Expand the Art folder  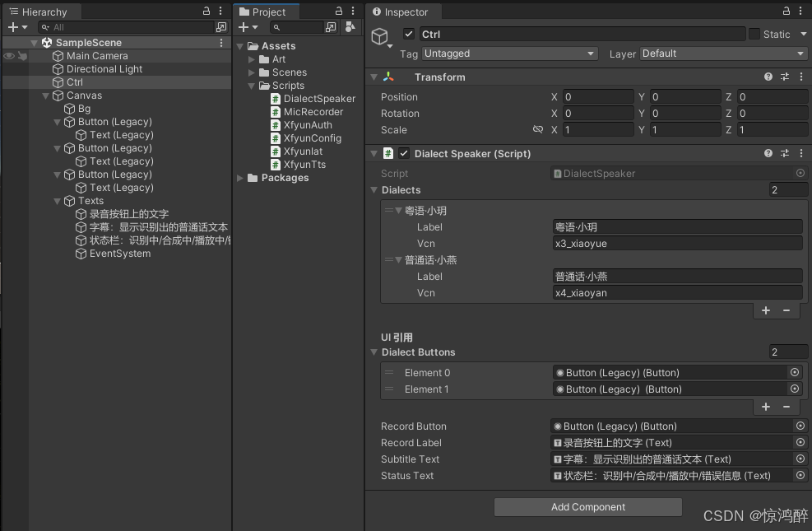click(252, 59)
